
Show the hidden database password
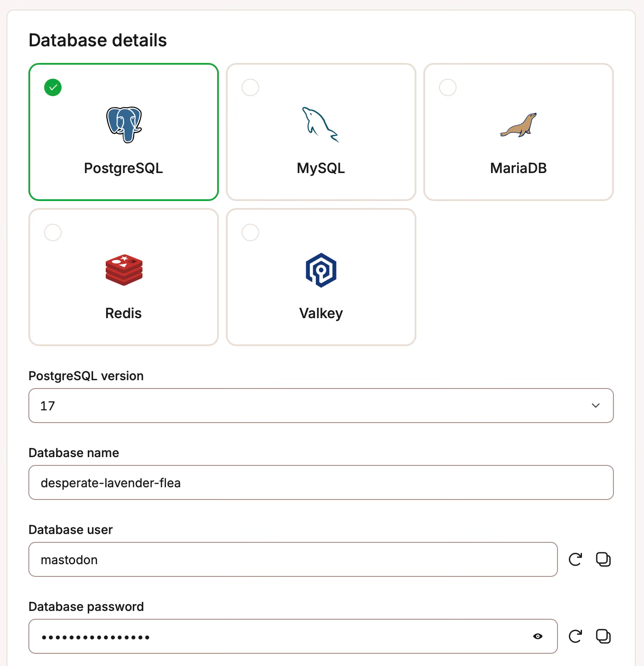(538, 636)
